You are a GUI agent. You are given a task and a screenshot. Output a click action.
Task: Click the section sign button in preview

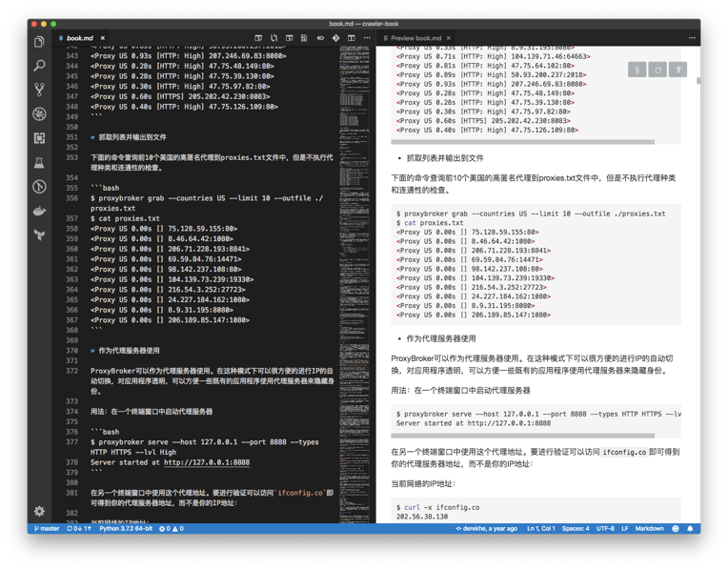(637, 70)
